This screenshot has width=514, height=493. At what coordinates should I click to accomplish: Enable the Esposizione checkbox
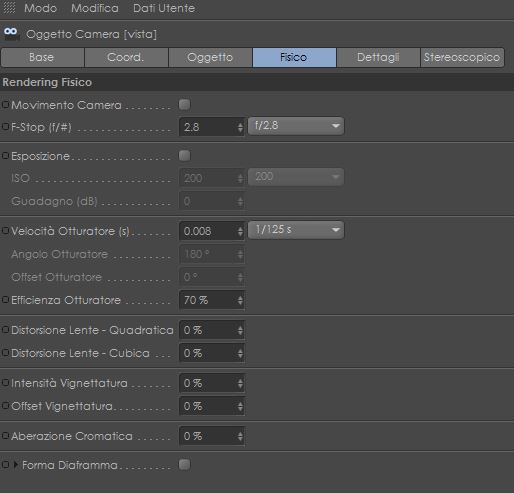[184, 155]
